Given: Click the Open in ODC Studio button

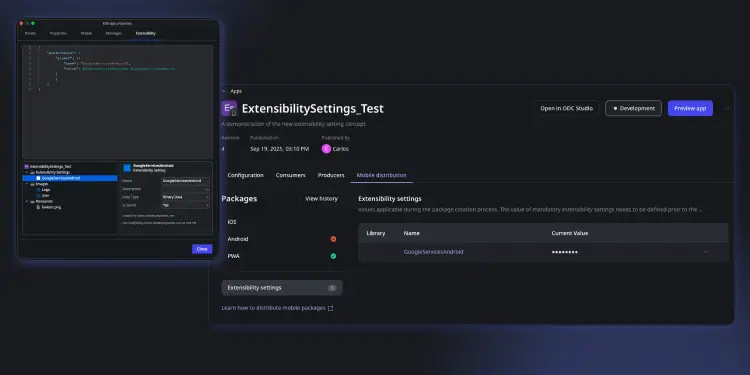Looking at the screenshot, I should coord(566,108).
